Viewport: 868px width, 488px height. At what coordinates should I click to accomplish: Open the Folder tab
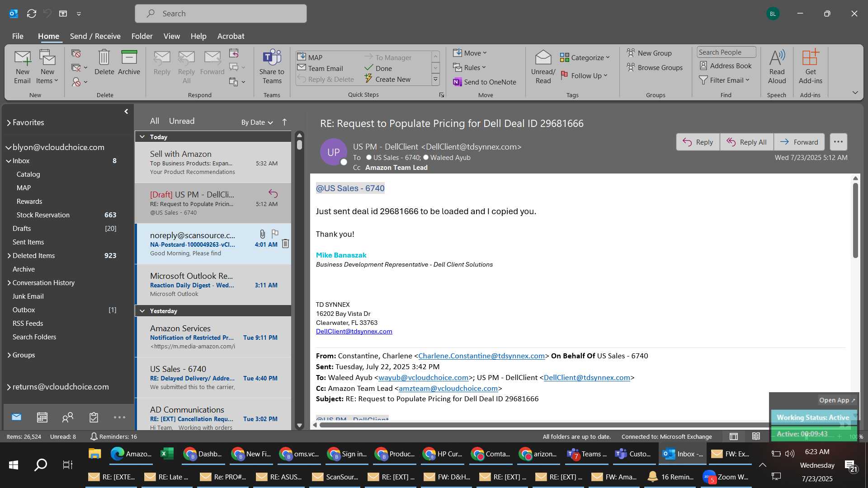[142, 36]
